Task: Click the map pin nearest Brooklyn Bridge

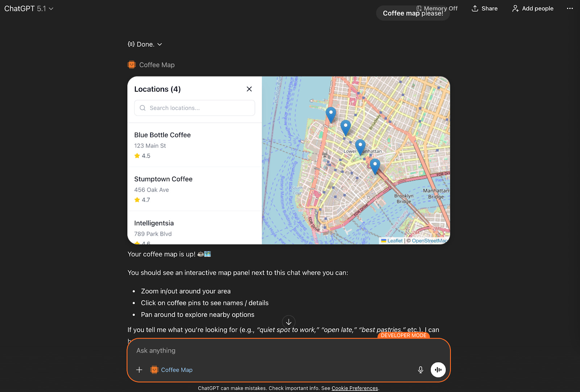Action: [x=375, y=167]
